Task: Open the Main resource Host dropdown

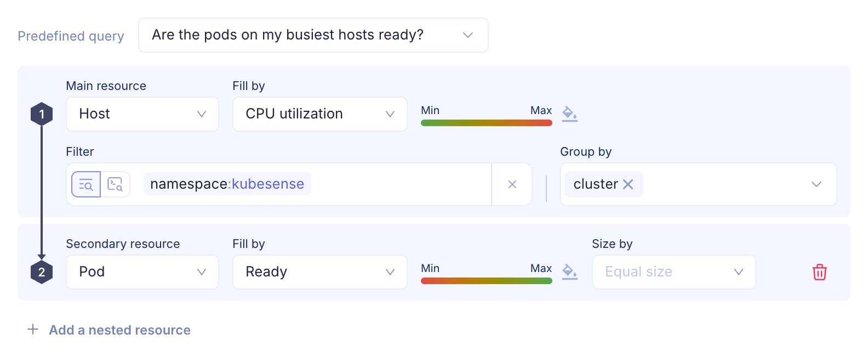Action: 142,114
